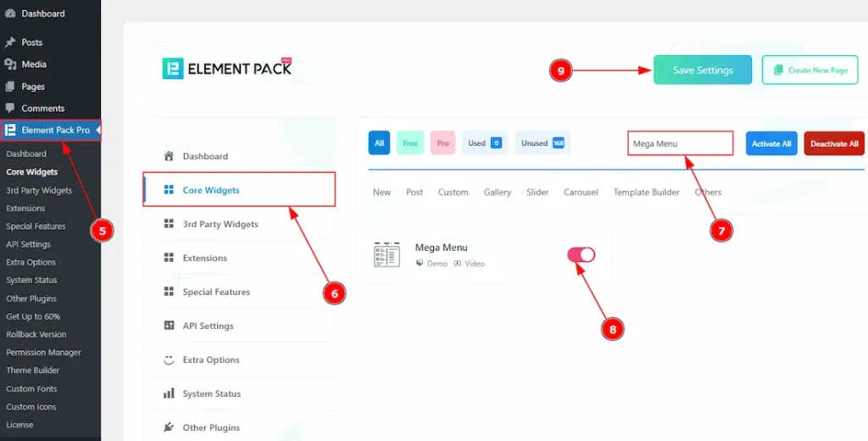Click the Mega Menu widget icon

click(x=386, y=254)
